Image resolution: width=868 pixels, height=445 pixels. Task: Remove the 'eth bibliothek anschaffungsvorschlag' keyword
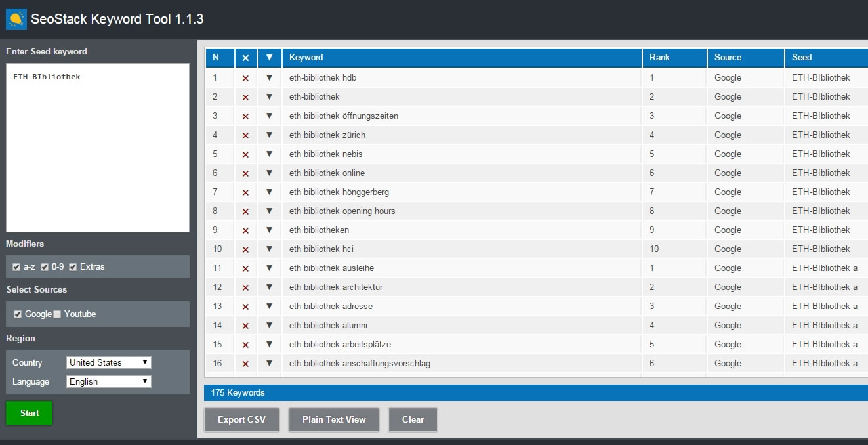[245, 364]
